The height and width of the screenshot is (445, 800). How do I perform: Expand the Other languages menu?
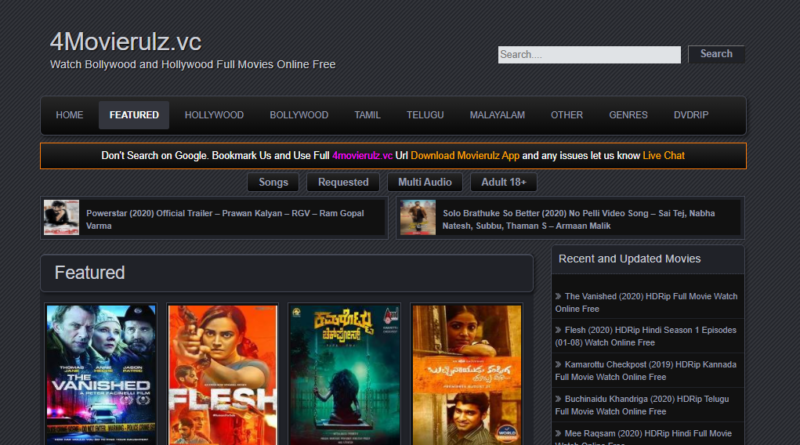click(x=567, y=115)
